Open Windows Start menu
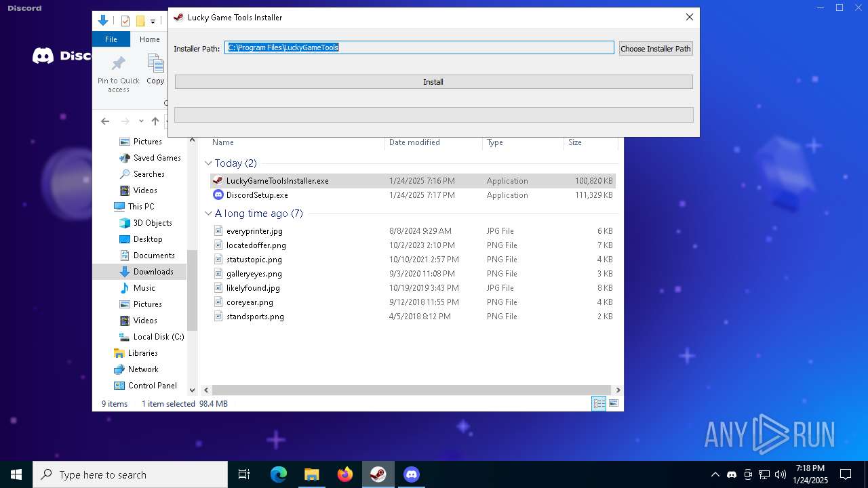Screen dimensions: 868x488 [x=16, y=474]
